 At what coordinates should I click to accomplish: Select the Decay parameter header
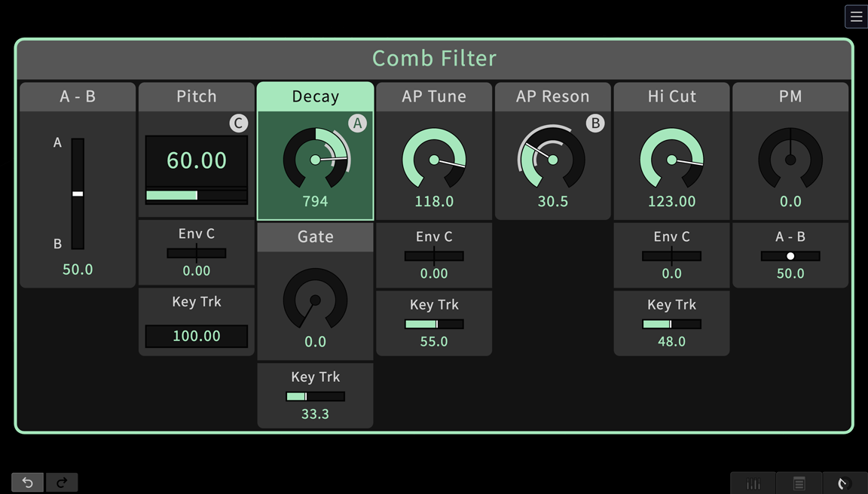tap(315, 96)
